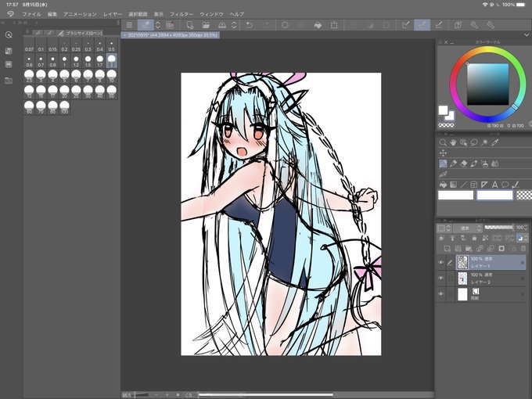This screenshot has width=532, height=399.
Task: Expand the canvas tab list chevron
Action: click(527, 35)
